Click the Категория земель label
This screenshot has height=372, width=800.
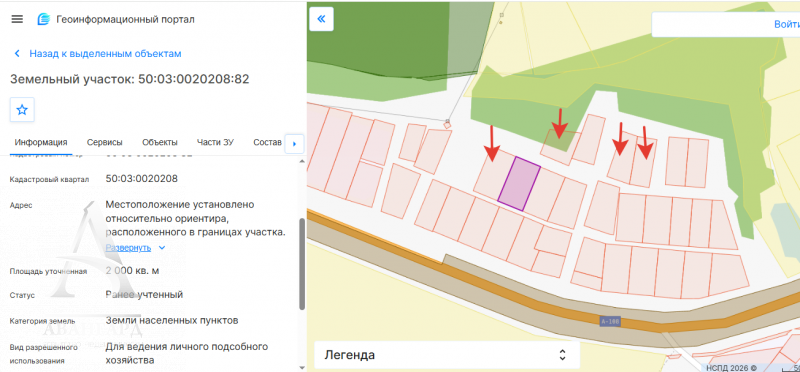(42, 321)
